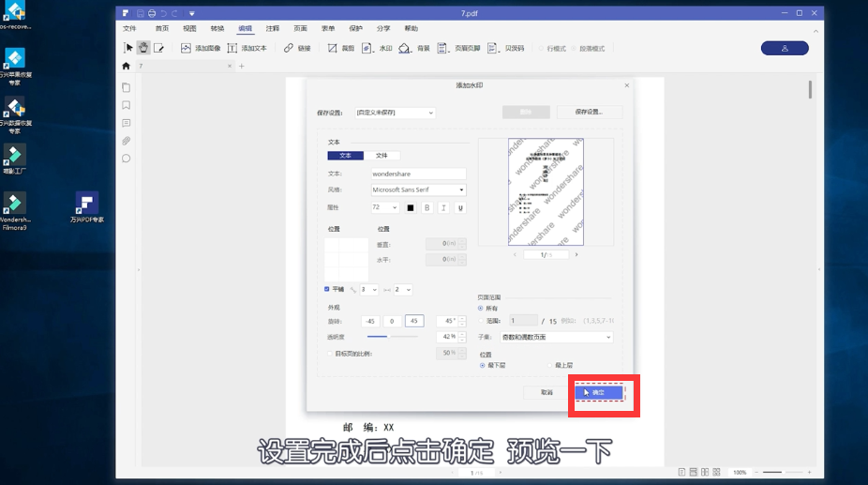Open the bookmarks sidebar panel
This screenshot has width=868, height=485.
coord(127,105)
